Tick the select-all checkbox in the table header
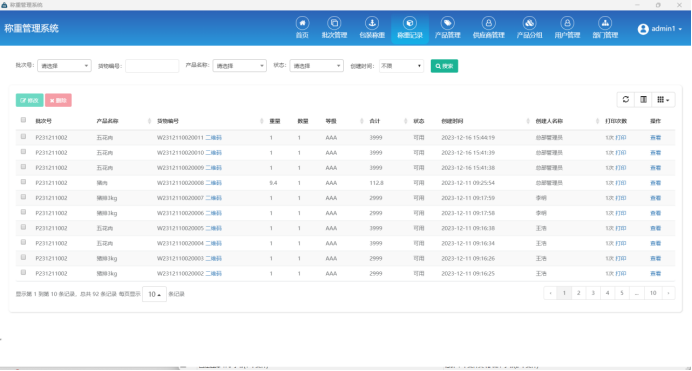Viewport: 692px width, 371px height. [x=23, y=120]
